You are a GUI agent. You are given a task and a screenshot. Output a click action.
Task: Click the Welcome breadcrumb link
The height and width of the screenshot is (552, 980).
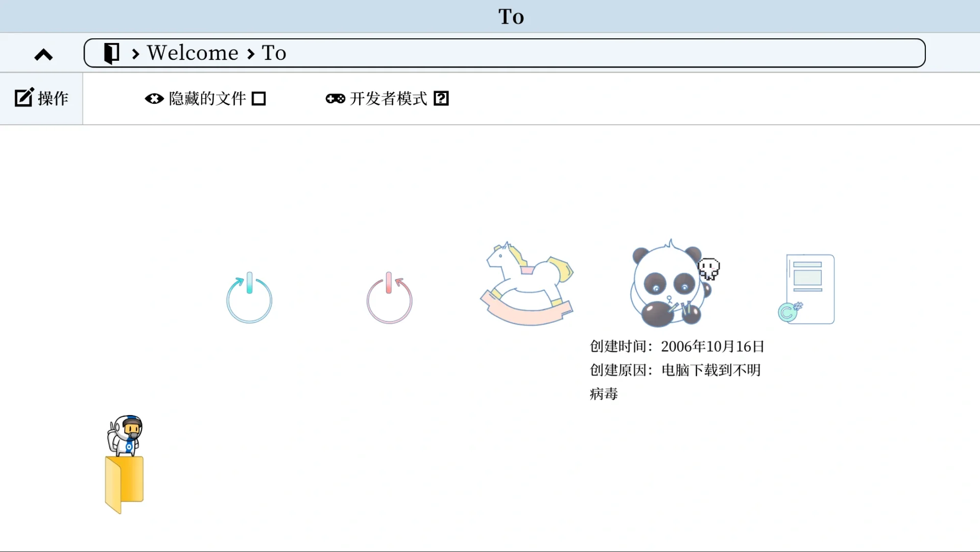[193, 53]
